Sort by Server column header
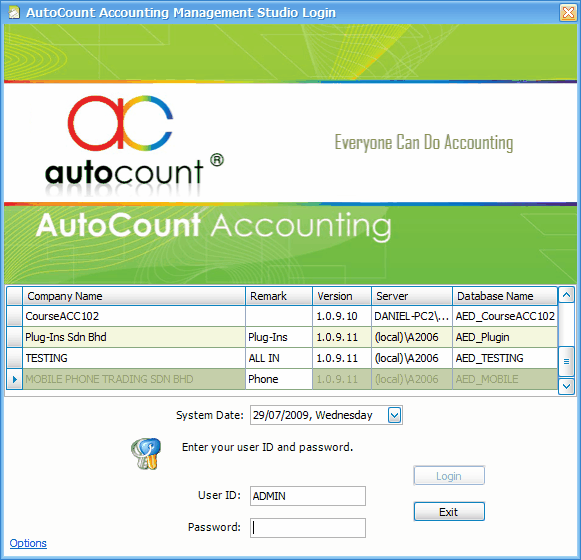The image size is (581, 560). pos(412,296)
